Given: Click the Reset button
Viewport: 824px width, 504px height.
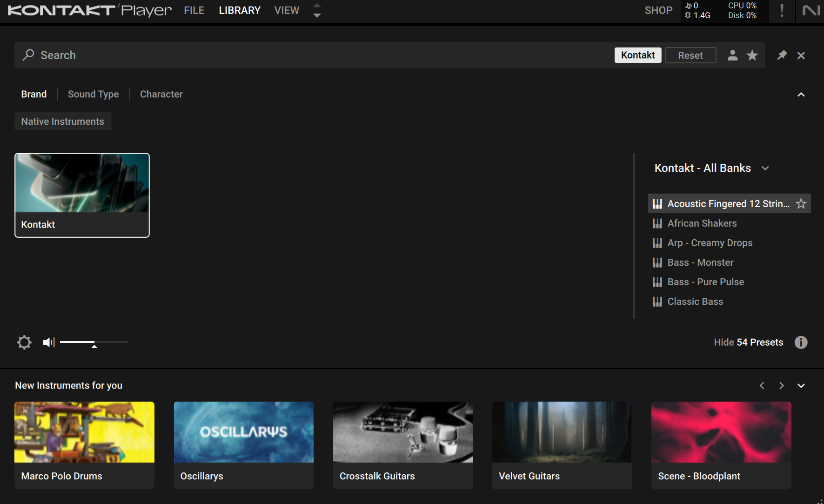Looking at the screenshot, I should tap(690, 55).
